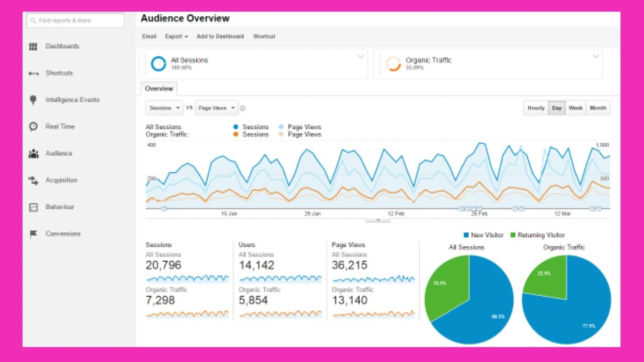Viewport: 644px width, 362px height.
Task: Click the 15 Jan date label
Action: tap(229, 214)
